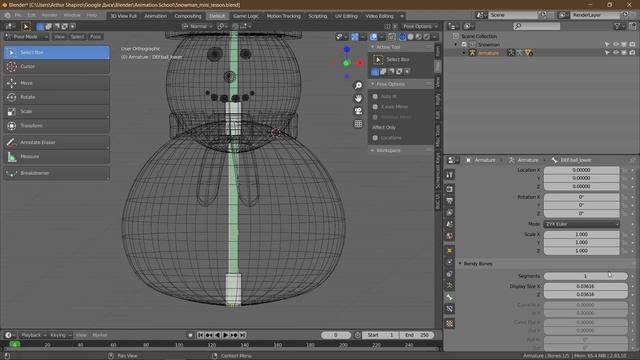This screenshot has width=640, height=360.
Task: Toggle X-ray display in viewport header
Action: 391,37
